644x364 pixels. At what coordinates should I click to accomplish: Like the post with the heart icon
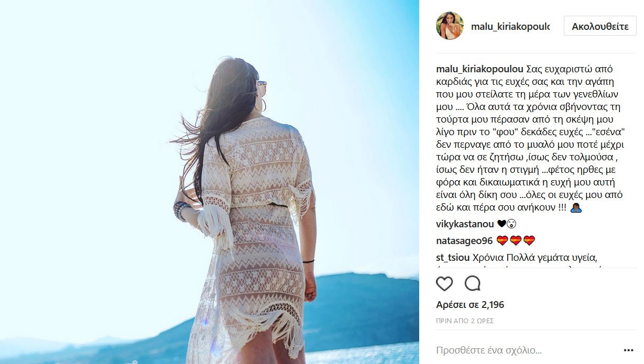(444, 283)
